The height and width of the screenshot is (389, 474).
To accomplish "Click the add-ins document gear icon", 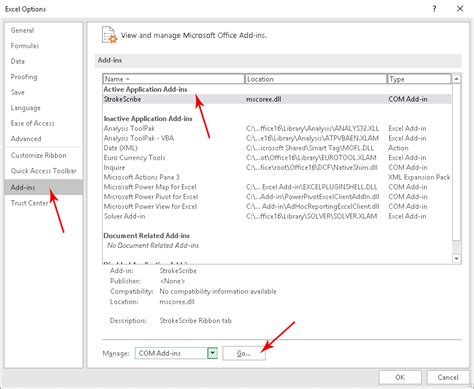I will (x=110, y=35).
